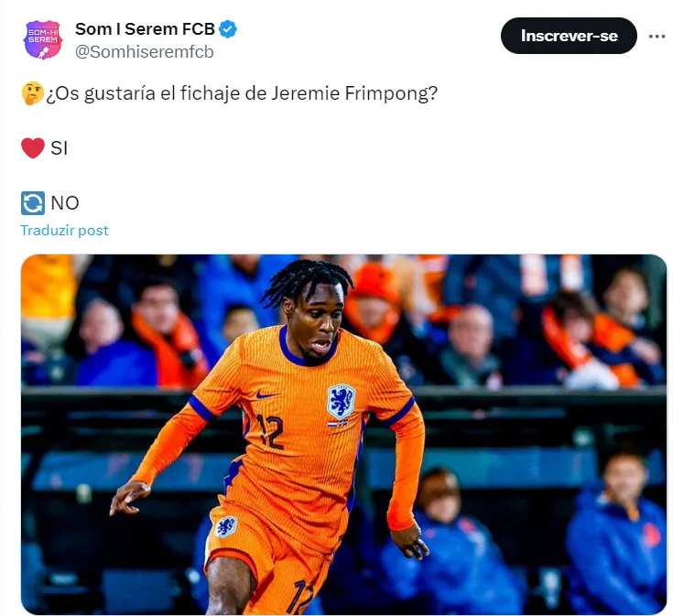The image size is (673, 616).
Task: Click the Netherlands lion crest on jersey
Action: click(342, 402)
